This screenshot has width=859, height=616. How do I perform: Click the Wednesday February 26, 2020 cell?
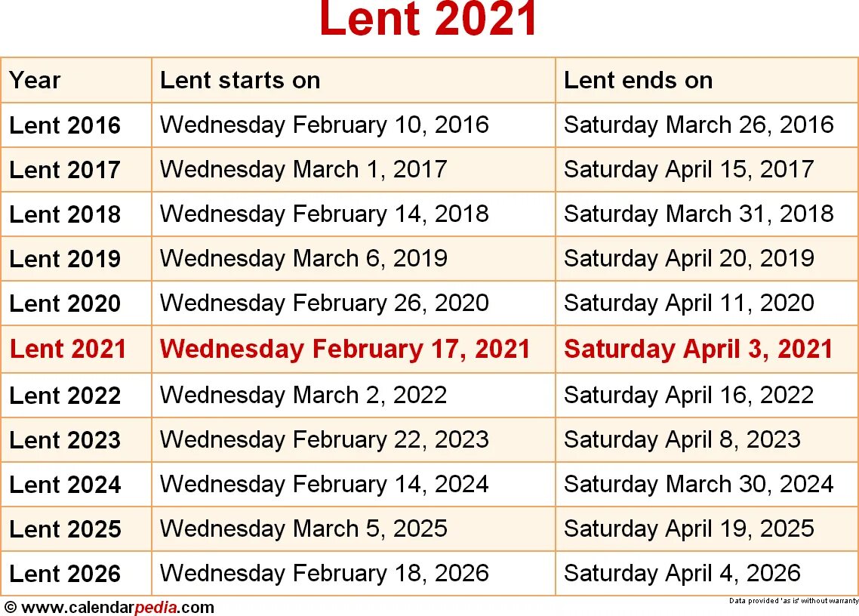[x=325, y=303]
